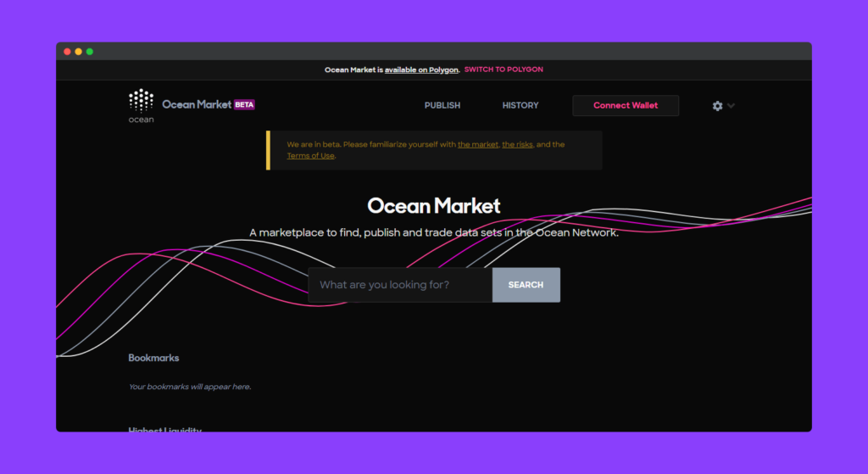The height and width of the screenshot is (474, 868).
Task: Open the PUBLISH menu item
Action: pos(442,105)
